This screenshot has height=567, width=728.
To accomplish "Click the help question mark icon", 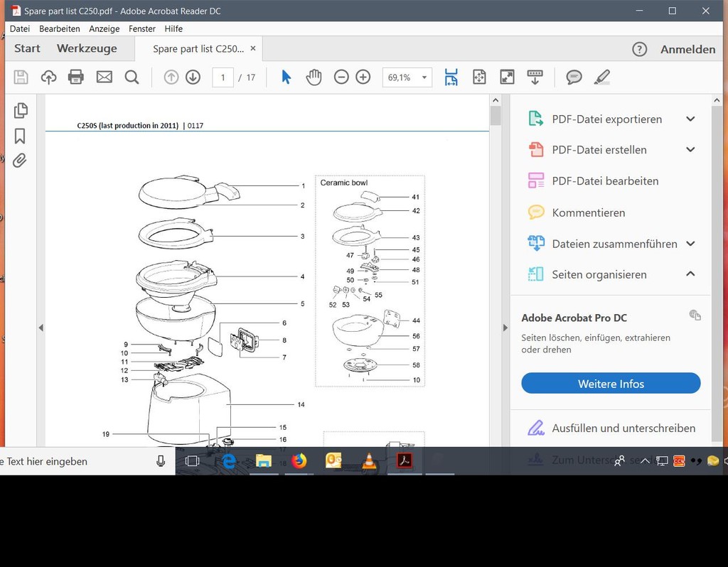I will (x=639, y=49).
